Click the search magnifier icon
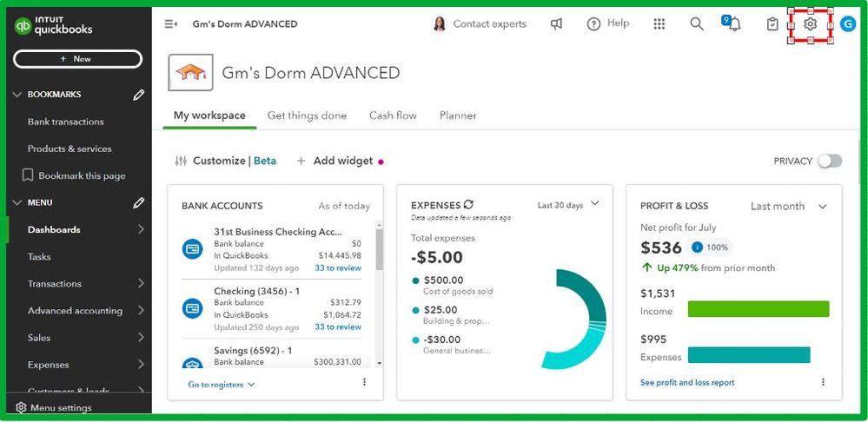 (x=697, y=24)
